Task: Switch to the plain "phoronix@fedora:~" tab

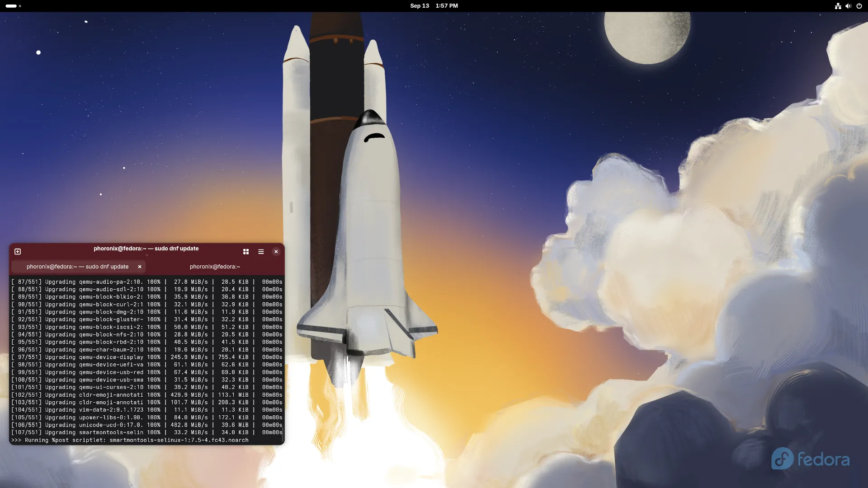Action: point(214,267)
